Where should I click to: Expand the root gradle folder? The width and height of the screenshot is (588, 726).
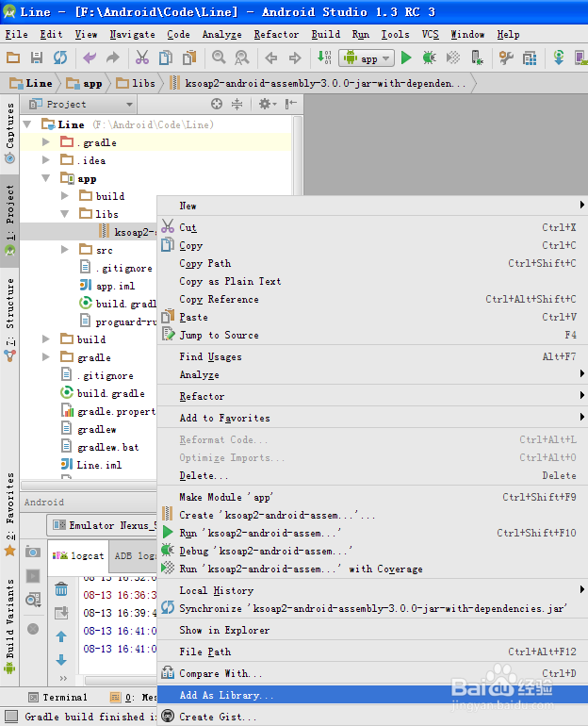pos(46,357)
